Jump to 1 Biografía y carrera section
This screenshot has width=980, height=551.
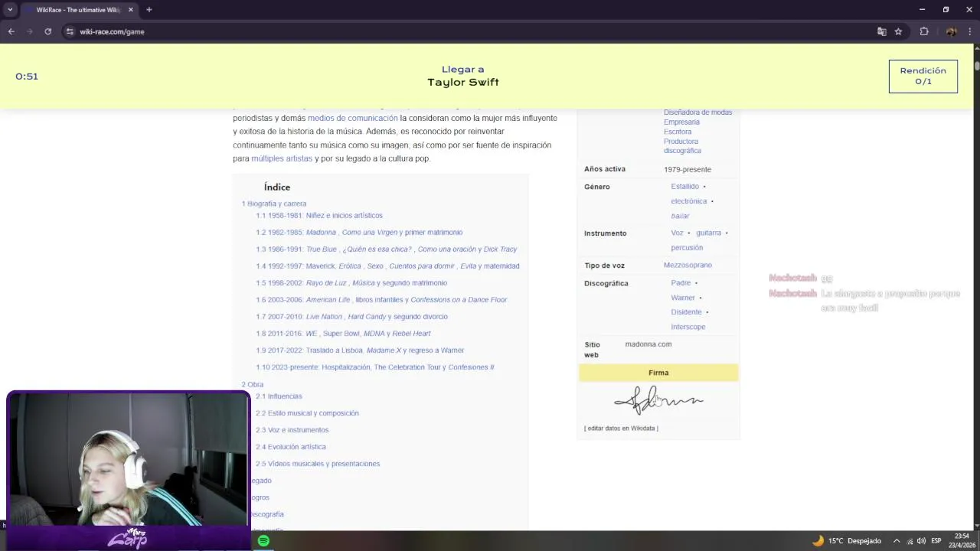[274, 204]
